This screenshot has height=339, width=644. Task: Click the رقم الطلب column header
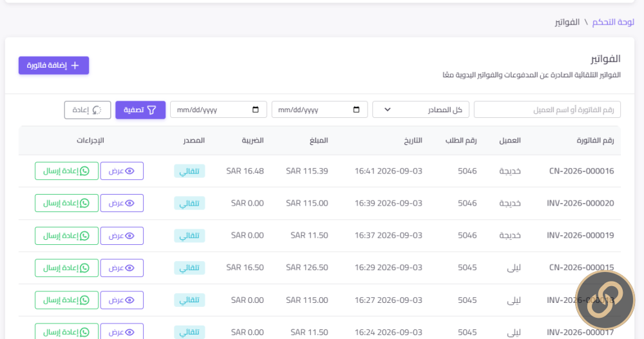click(x=461, y=140)
